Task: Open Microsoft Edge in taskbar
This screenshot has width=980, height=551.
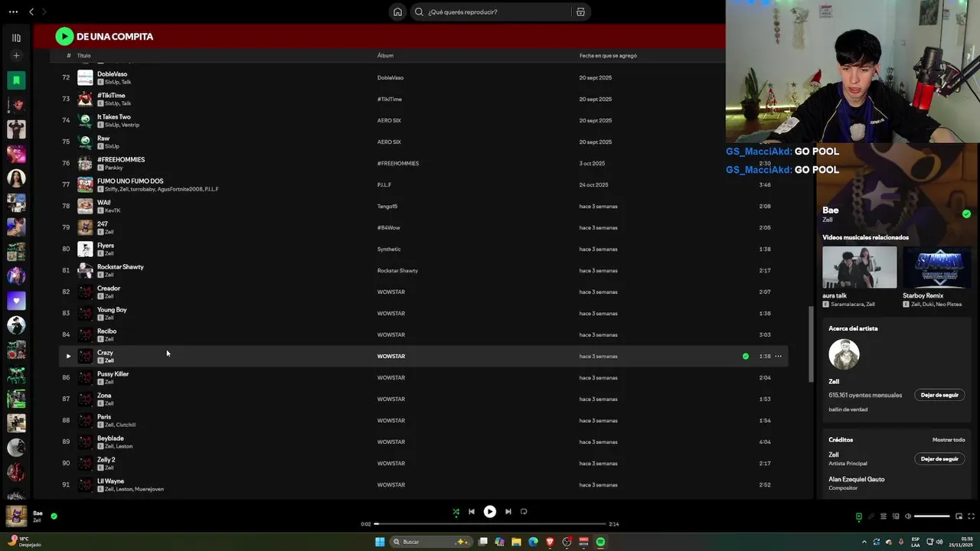Action: [533, 542]
